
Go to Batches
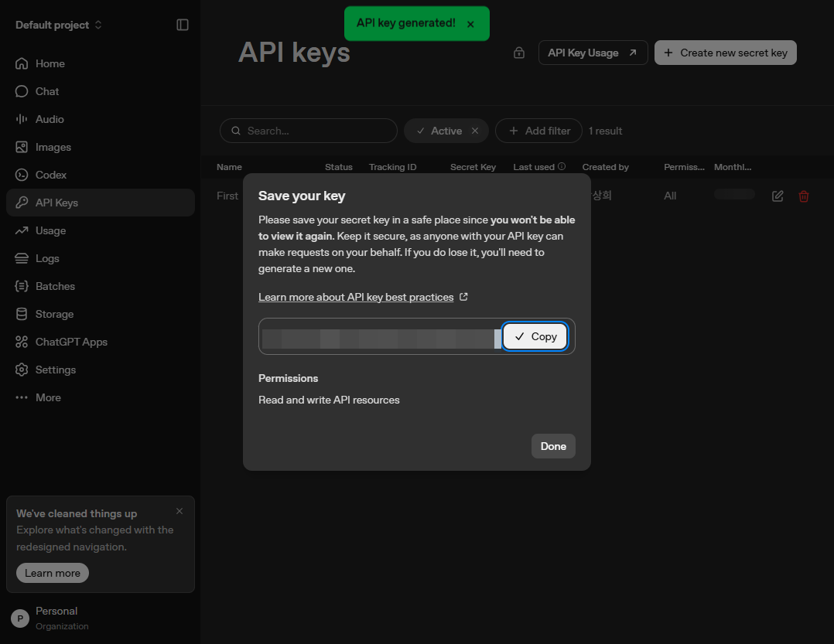[100, 286]
